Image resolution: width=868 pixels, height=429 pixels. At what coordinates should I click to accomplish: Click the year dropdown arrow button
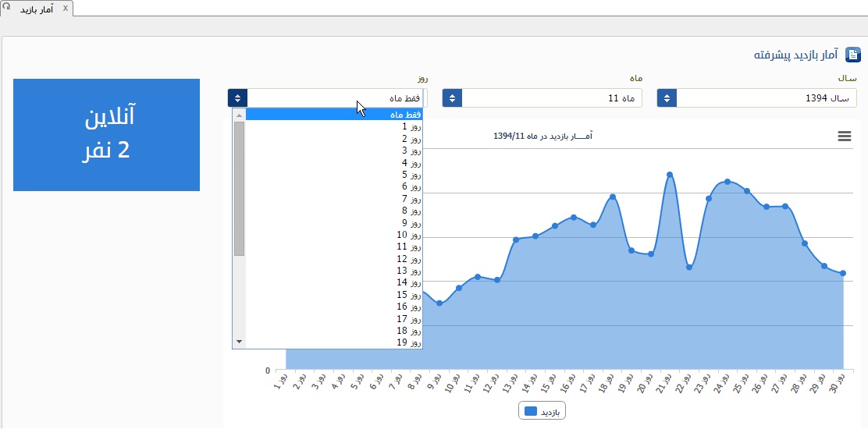coord(667,98)
